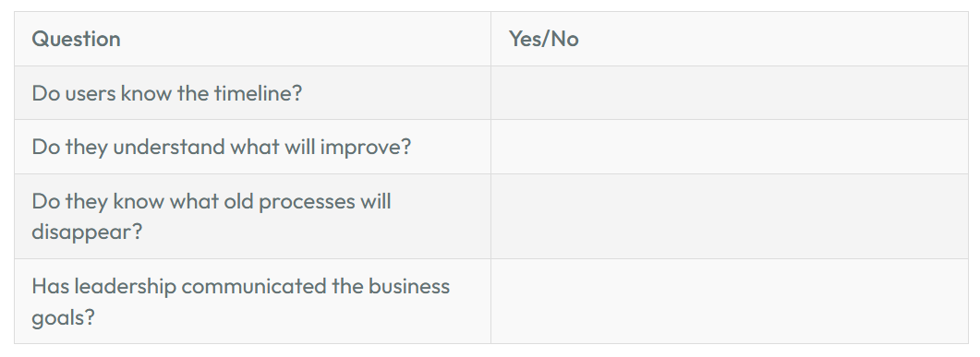Place cursor on the word "goals?"
The image size is (980, 357).
point(63,317)
